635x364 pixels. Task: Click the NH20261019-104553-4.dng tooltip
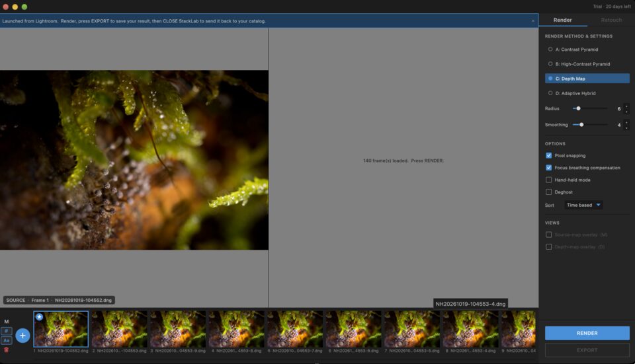click(470, 304)
